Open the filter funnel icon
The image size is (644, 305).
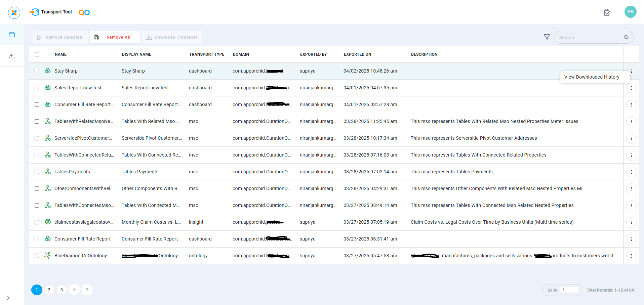point(547,37)
